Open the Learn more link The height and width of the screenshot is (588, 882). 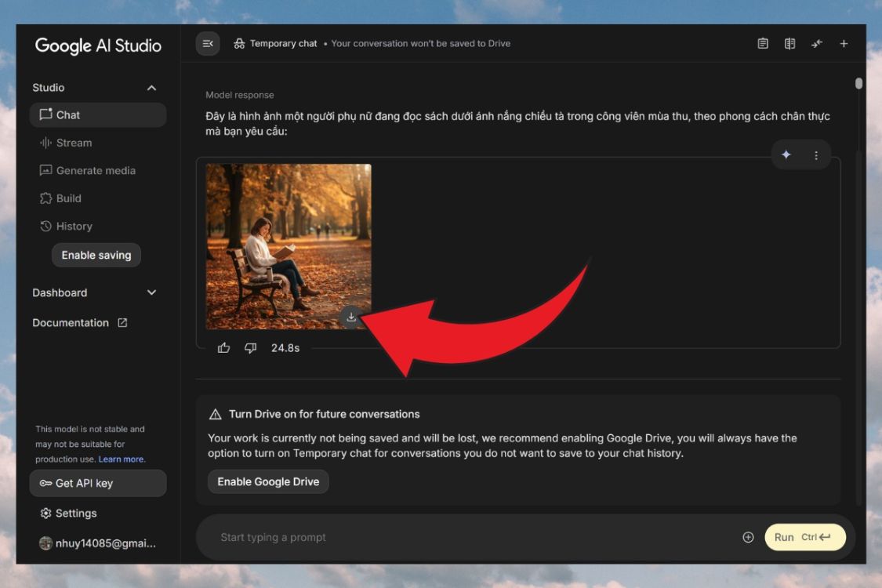[x=122, y=459]
